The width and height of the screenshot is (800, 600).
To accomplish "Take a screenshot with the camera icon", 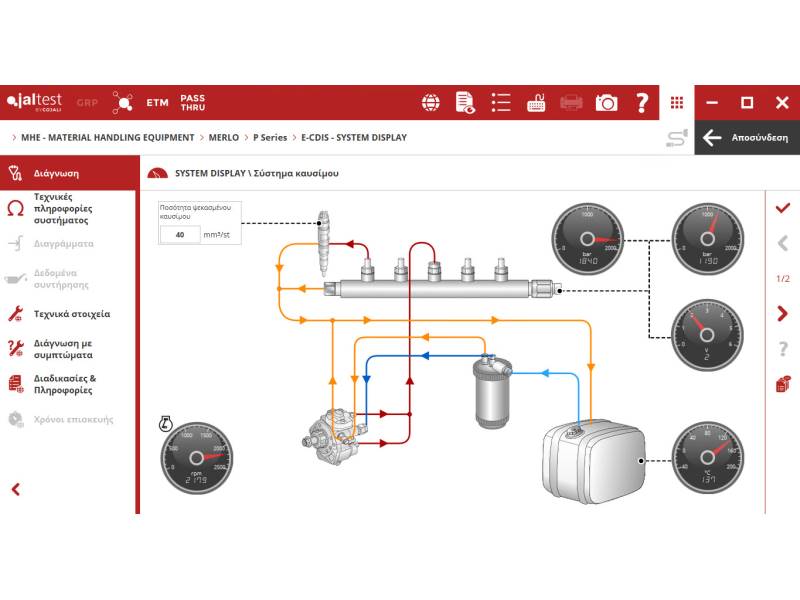I will click(x=606, y=102).
